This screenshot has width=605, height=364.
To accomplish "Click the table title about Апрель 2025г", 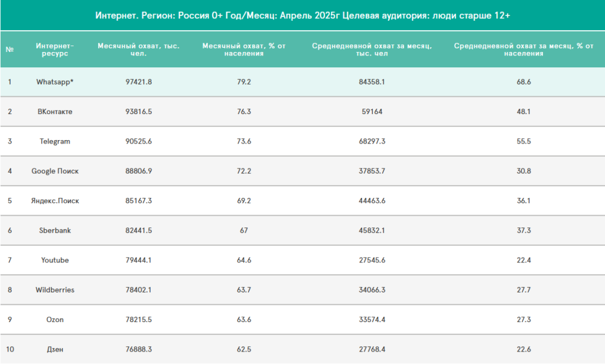I will click(x=302, y=15).
